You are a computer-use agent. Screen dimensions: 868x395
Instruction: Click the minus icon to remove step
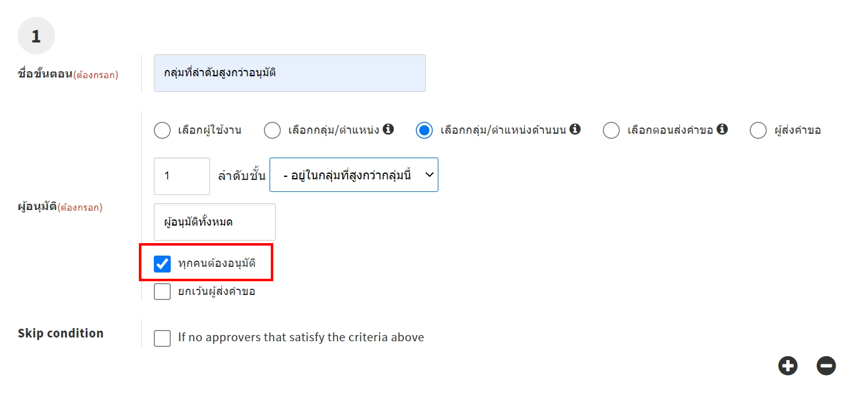[826, 366]
